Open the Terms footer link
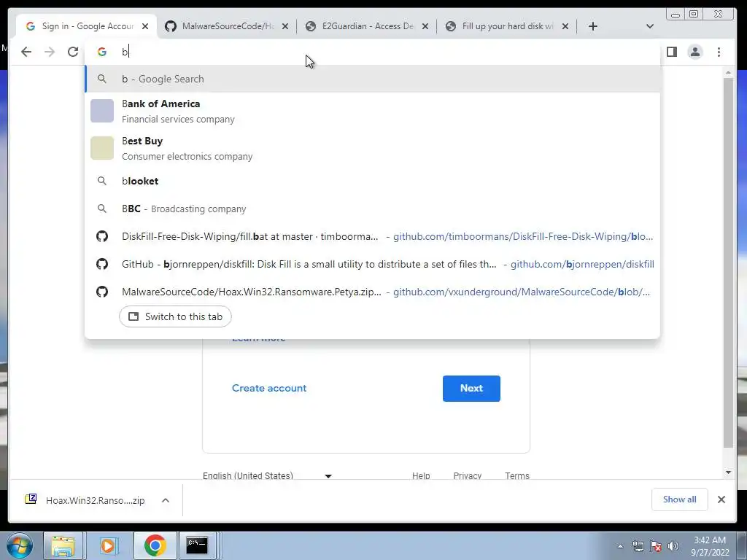The image size is (747, 560). [x=517, y=475]
